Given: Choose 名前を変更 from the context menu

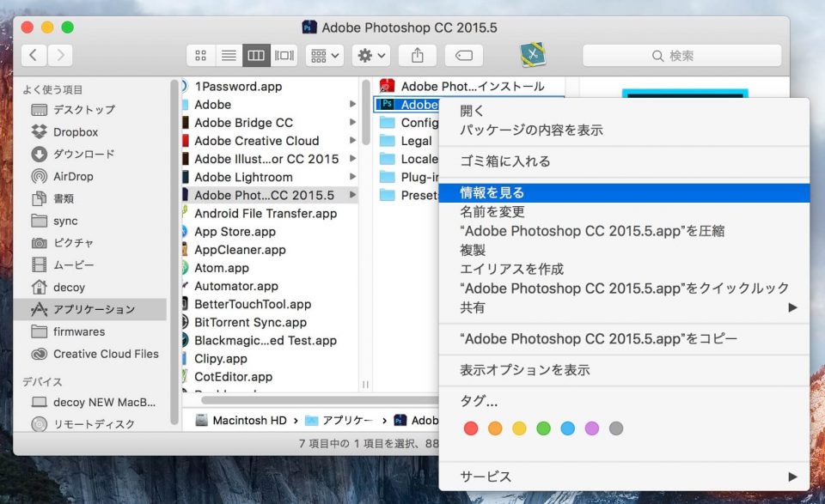Looking at the screenshot, I should (x=624, y=212).
